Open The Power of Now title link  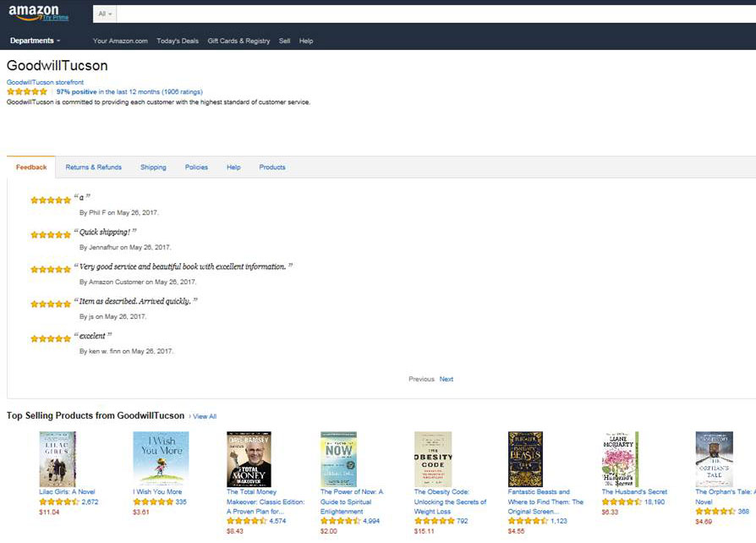(x=352, y=502)
